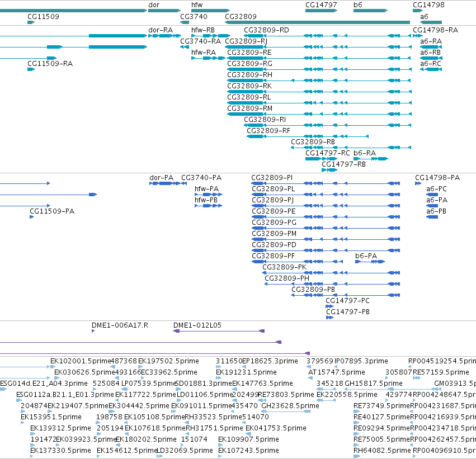
Task: Click the CG32809-PK protein label
Action: pos(285,267)
